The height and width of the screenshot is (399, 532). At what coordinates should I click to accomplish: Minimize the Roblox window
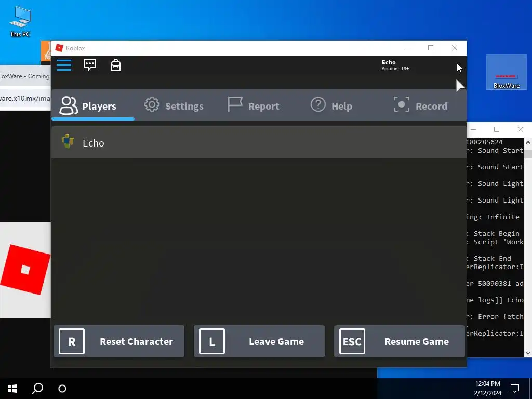tap(407, 48)
